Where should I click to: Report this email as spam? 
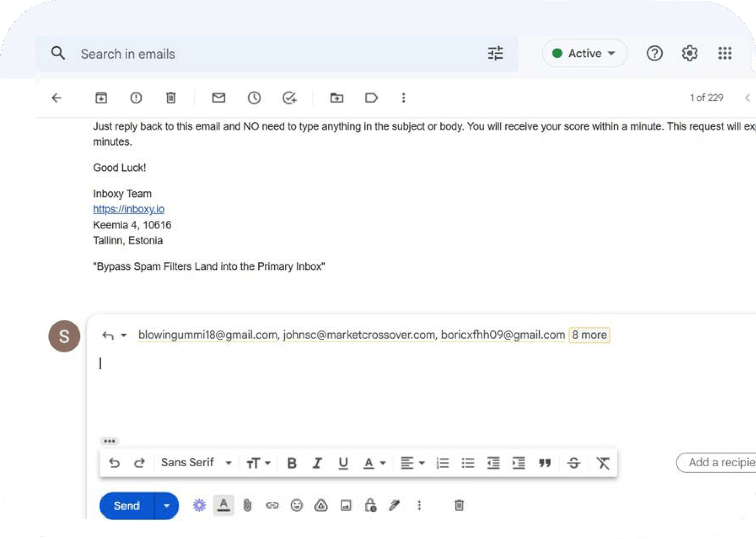[x=136, y=98]
